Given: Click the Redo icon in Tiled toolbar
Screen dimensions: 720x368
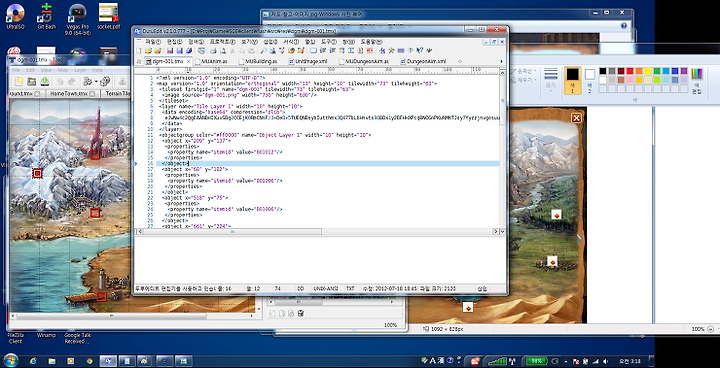Looking at the screenshot, I should 72,81.
